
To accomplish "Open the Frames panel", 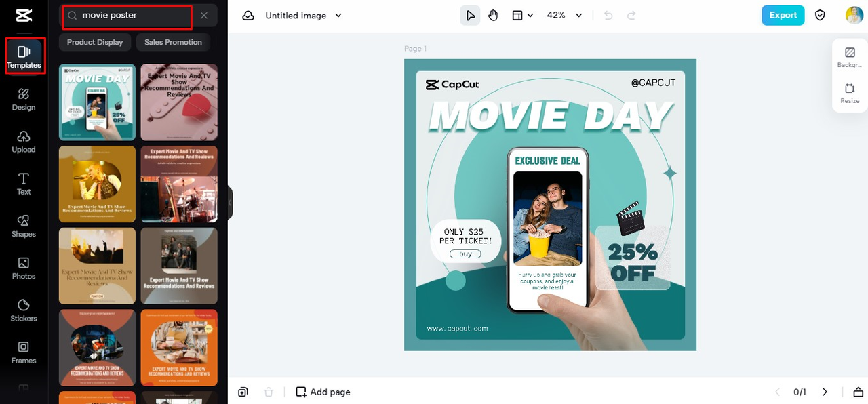I will point(24,352).
